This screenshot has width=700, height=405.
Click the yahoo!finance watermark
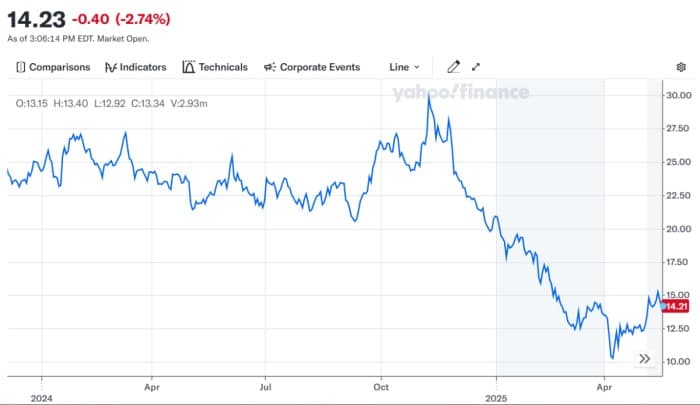(459, 93)
